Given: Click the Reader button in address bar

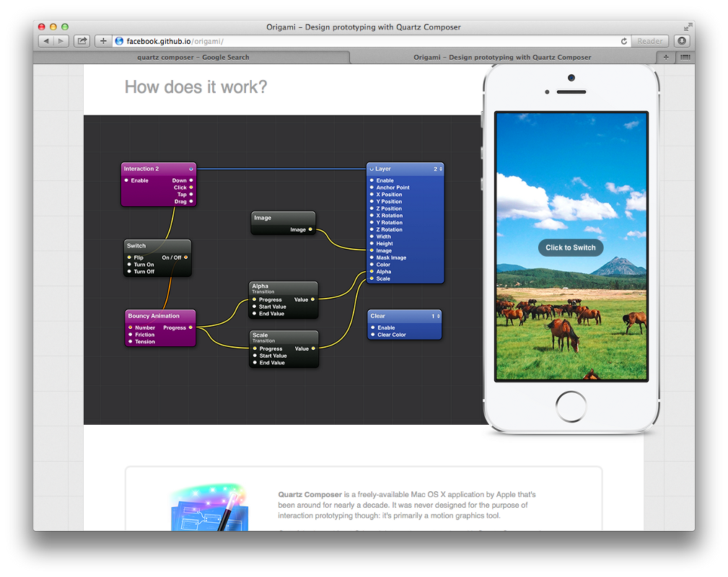Looking at the screenshot, I should tap(649, 41).
